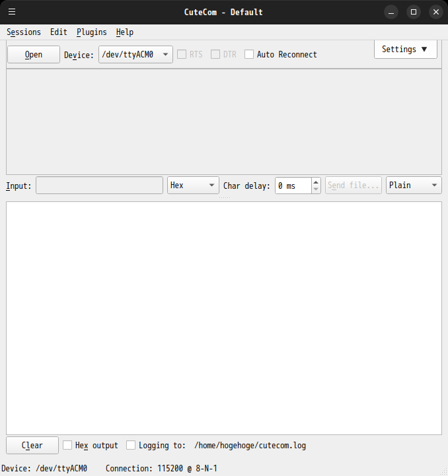Viewport: 448px width, 476px height.
Task: Open the Edit menu
Action: tap(59, 32)
